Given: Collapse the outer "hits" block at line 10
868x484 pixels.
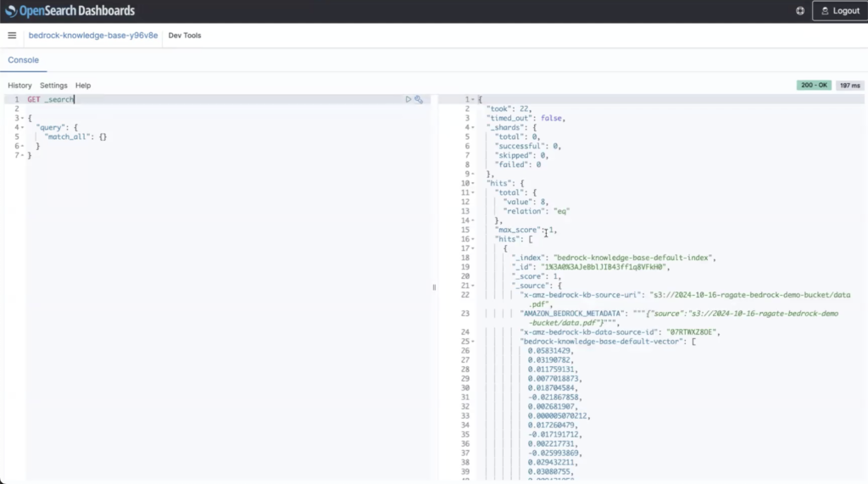Looking at the screenshot, I should [x=473, y=183].
